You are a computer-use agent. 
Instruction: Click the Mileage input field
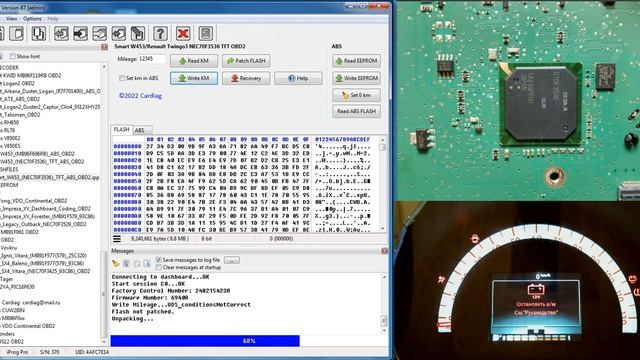152,59
